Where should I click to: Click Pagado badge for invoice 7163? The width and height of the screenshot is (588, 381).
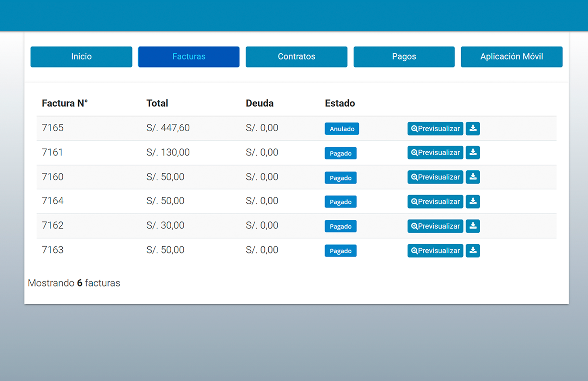click(341, 251)
